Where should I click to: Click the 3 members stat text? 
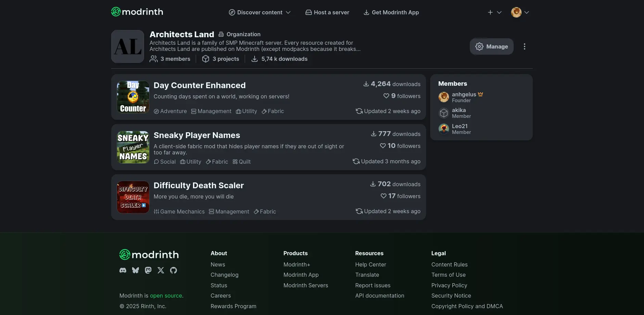(x=175, y=59)
